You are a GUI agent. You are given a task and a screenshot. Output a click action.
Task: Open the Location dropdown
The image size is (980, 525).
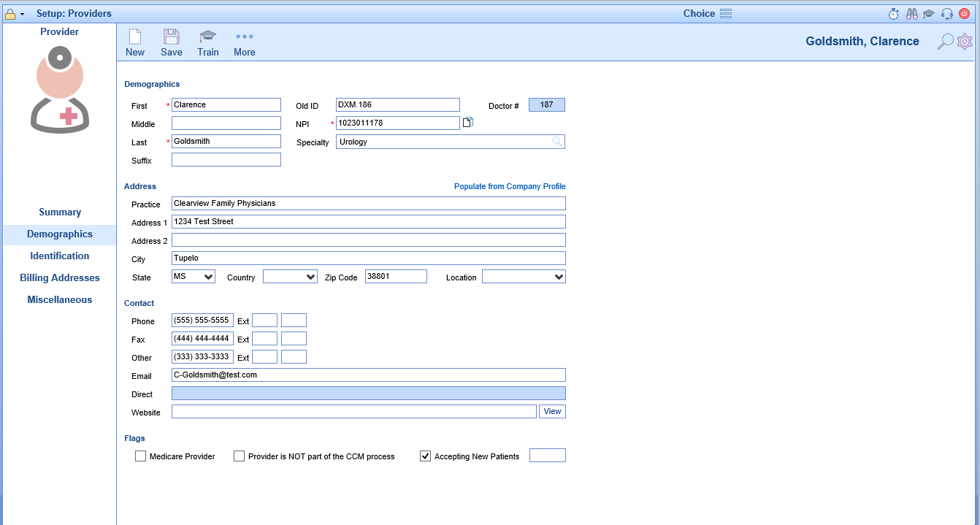click(524, 277)
